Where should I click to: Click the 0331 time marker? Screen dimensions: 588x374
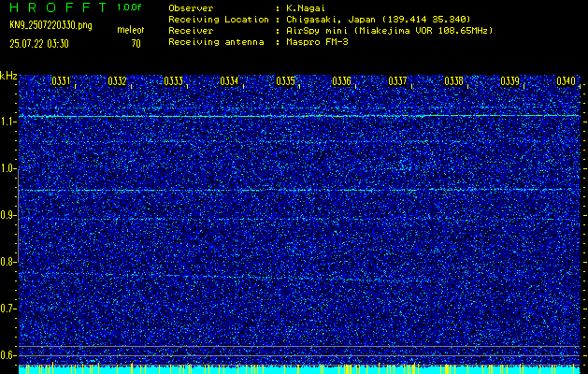coord(61,81)
